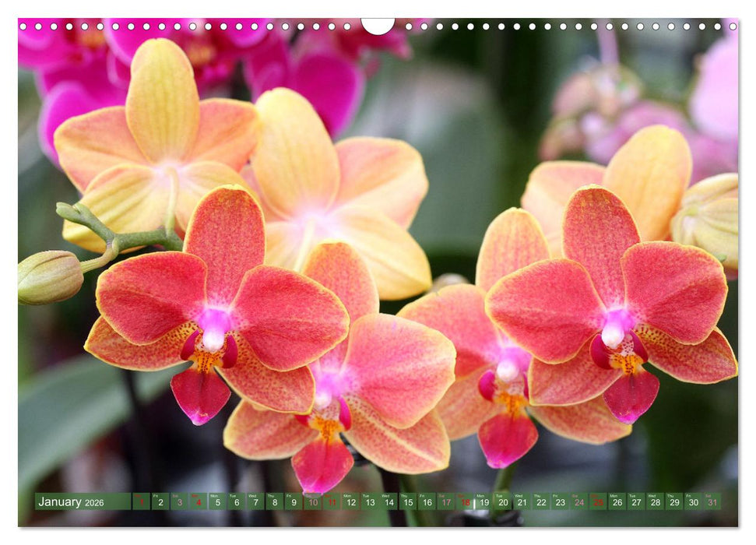Select Saturday January 24 date cell
Screen dimensions: 756x545
[x=579, y=502]
